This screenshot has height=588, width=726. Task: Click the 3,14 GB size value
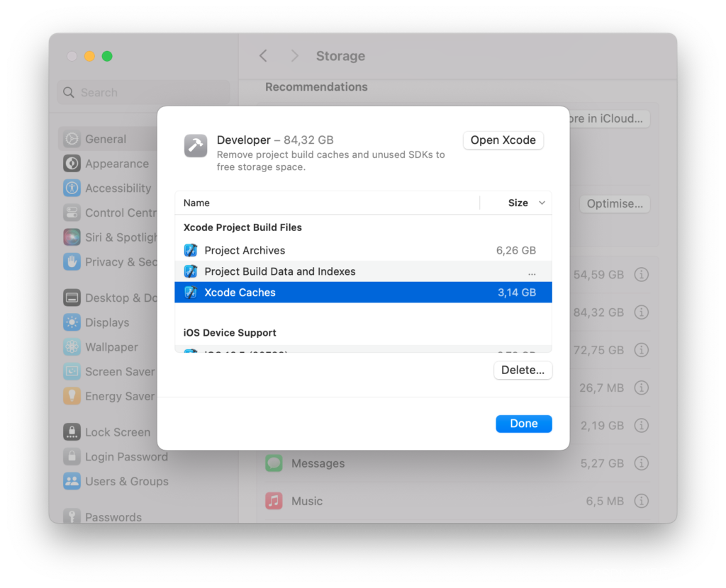[x=517, y=293]
